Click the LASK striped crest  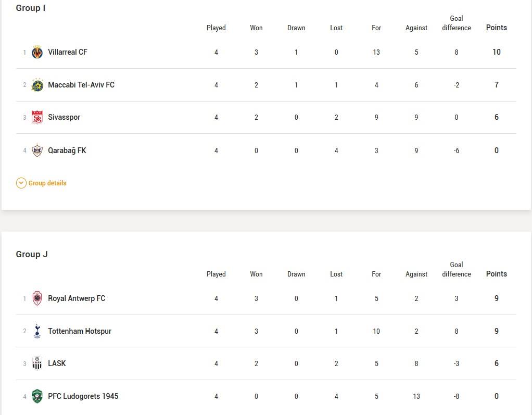tap(37, 363)
